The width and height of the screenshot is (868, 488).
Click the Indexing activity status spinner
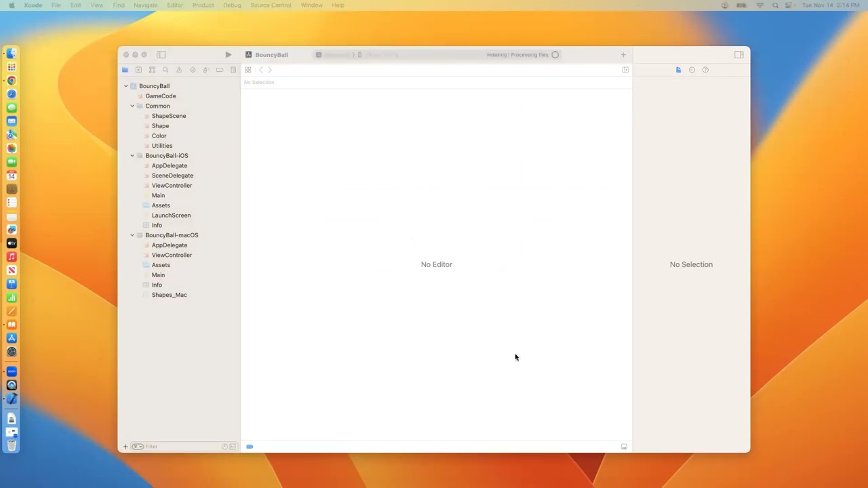click(x=555, y=55)
